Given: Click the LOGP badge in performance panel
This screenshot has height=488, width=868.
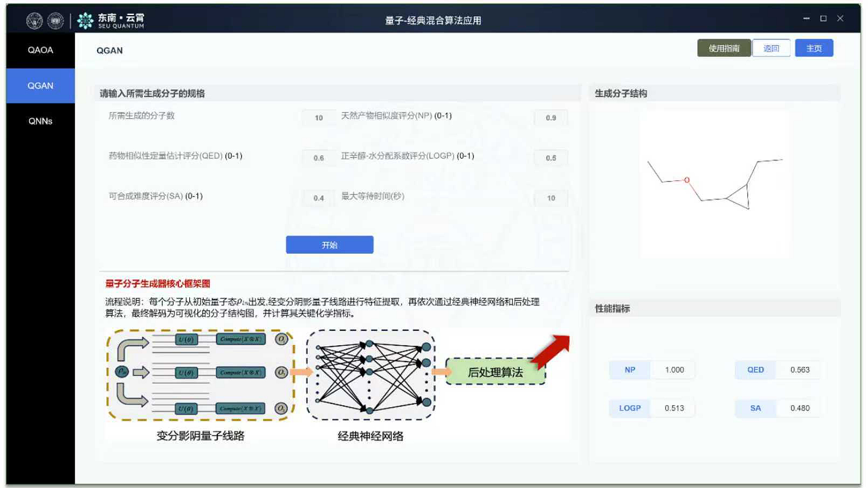Looking at the screenshot, I should point(629,408).
